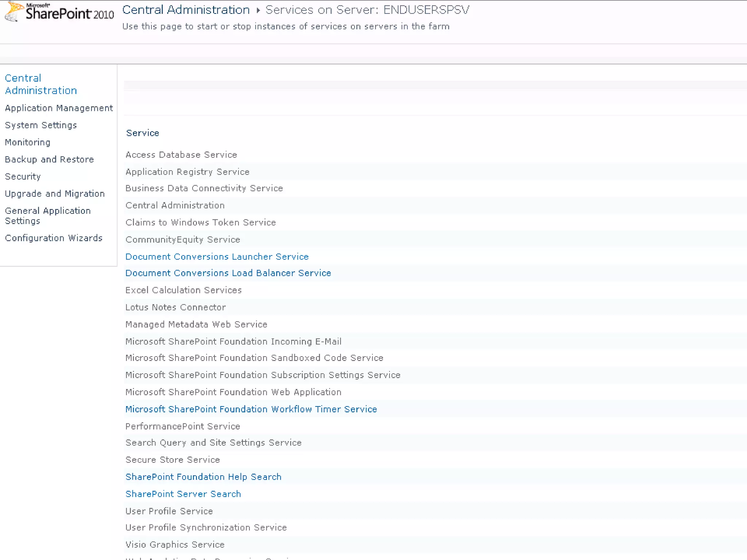Navigate to Security settings

coord(23,177)
